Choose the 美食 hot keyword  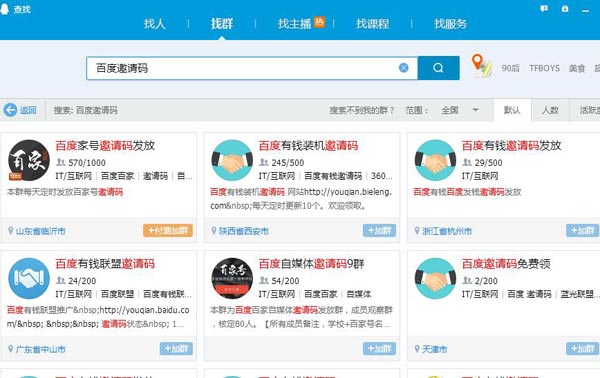(x=577, y=68)
